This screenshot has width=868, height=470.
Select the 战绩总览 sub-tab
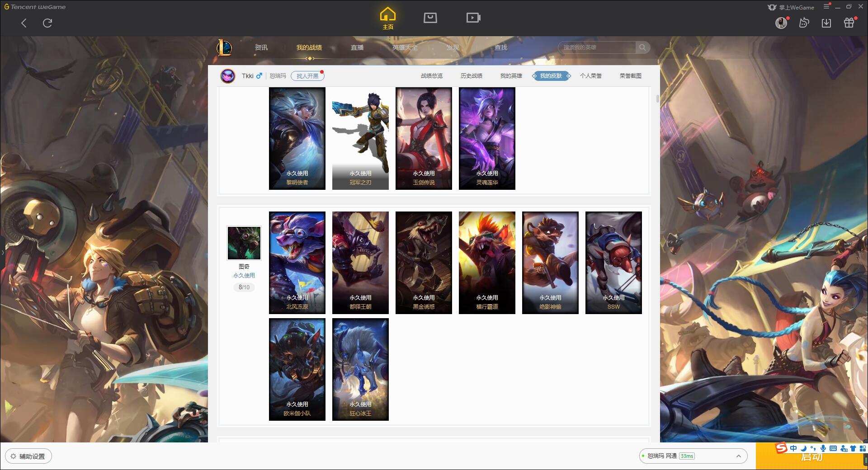pyautogui.click(x=432, y=76)
